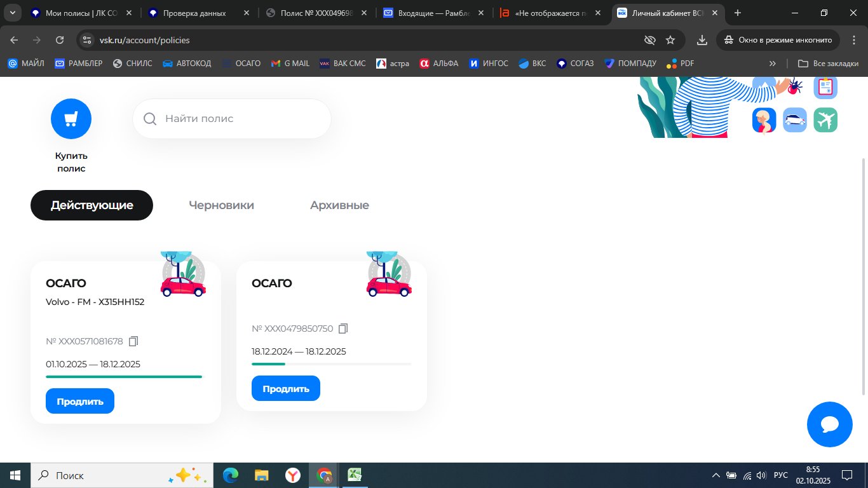The image size is (868, 488).
Task: Toggle the РУС keyboard language indicator
Action: coord(780,475)
